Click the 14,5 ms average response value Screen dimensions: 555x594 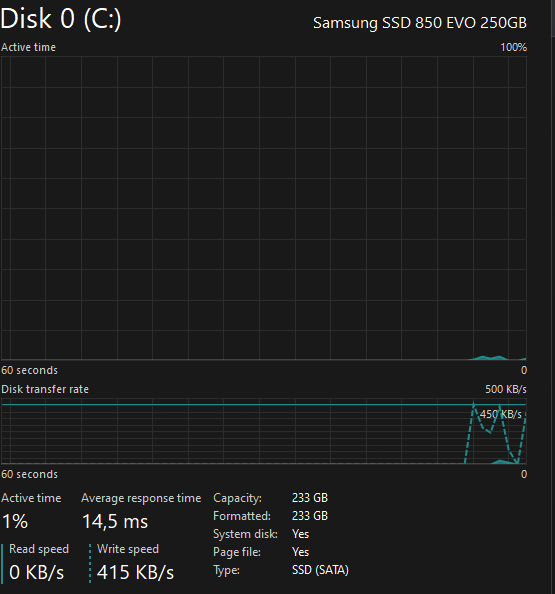(115, 522)
